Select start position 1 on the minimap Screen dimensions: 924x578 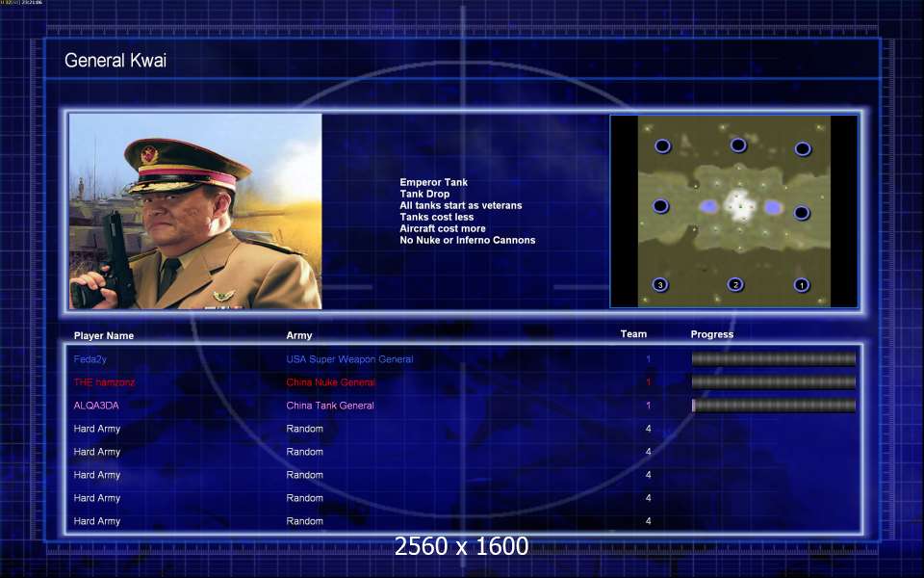801,285
